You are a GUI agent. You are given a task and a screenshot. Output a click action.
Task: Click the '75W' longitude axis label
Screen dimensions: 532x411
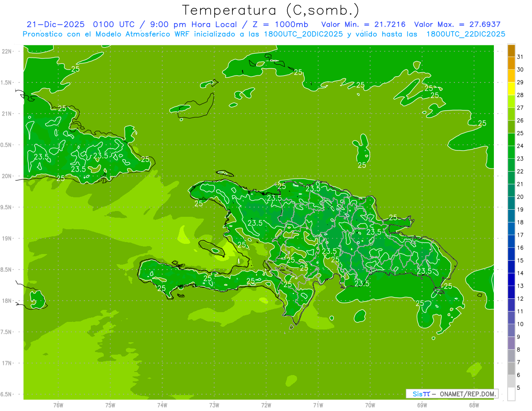click(x=110, y=405)
